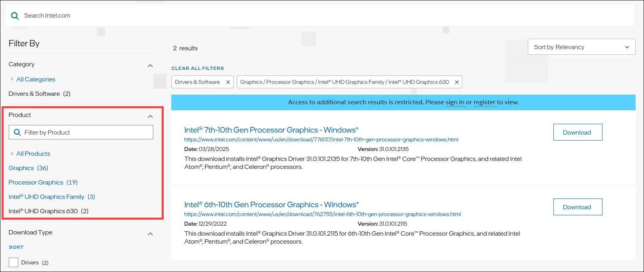This screenshot has width=644, height=272.
Task: Select the Graphics (36) product filter
Action: point(28,168)
